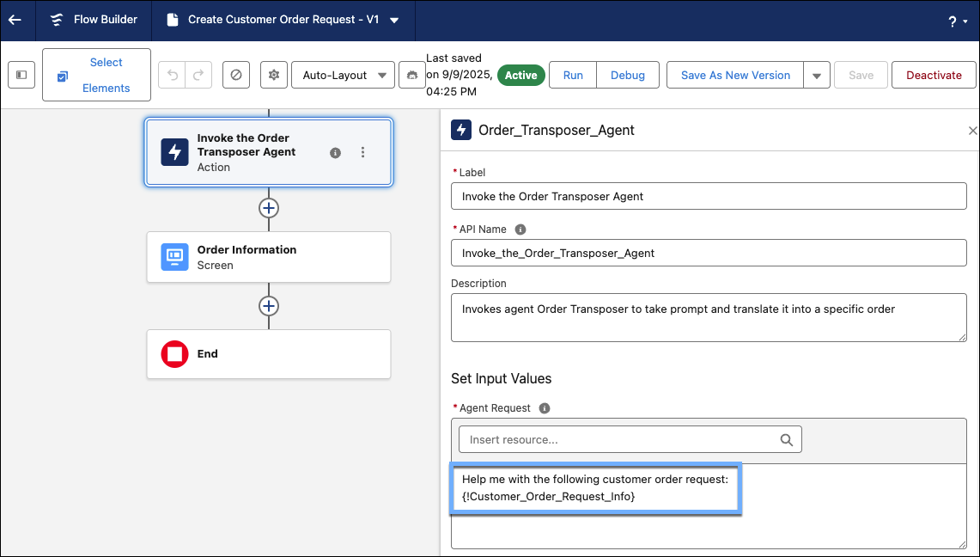Close the Order_Transposer_Agent panel
The image size is (980, 557).
tap(972, 130)
